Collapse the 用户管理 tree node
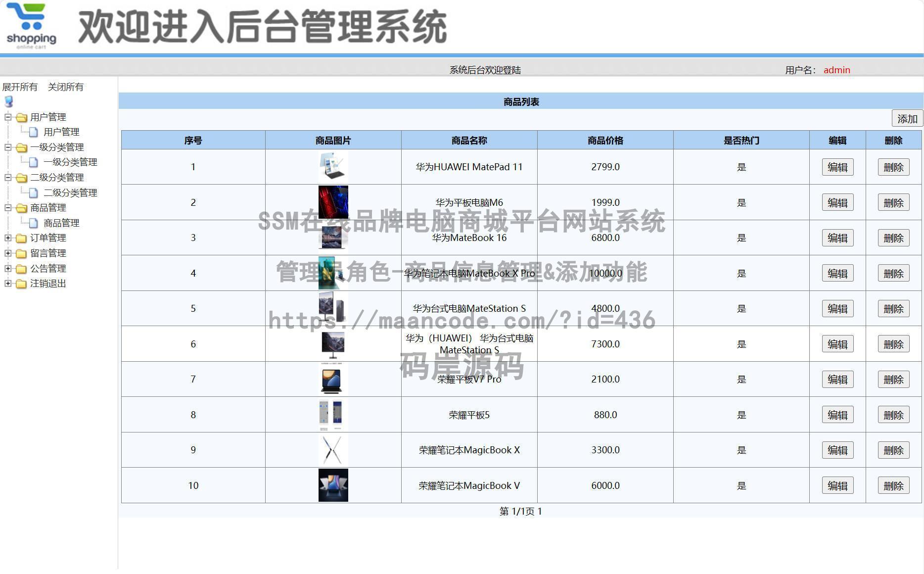Screen dimensions: 924x574 click(8, 117)
